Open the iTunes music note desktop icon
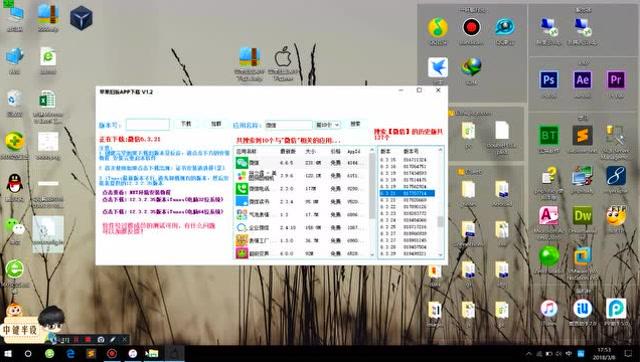Screen dimensions: 640x362 click(x=549, y=309)
